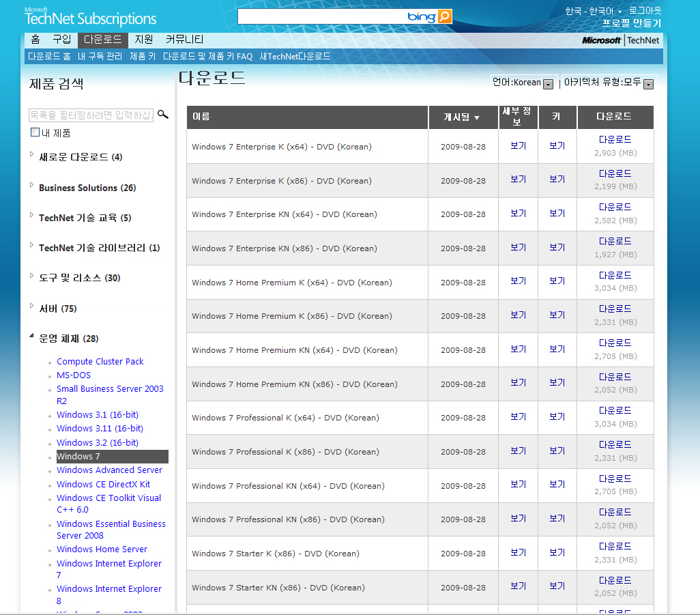This screenshot has width=700, height=615.
Task: Click the TechNet Subscriptions logo
Action: click(90, 17)
